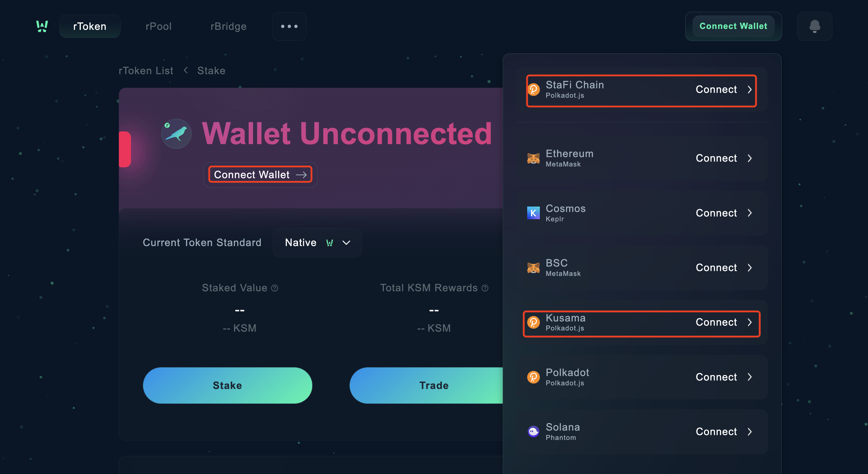Go back via the breadcrumb arrow
Screen dimensions: 868x474
tap(186, 71)
